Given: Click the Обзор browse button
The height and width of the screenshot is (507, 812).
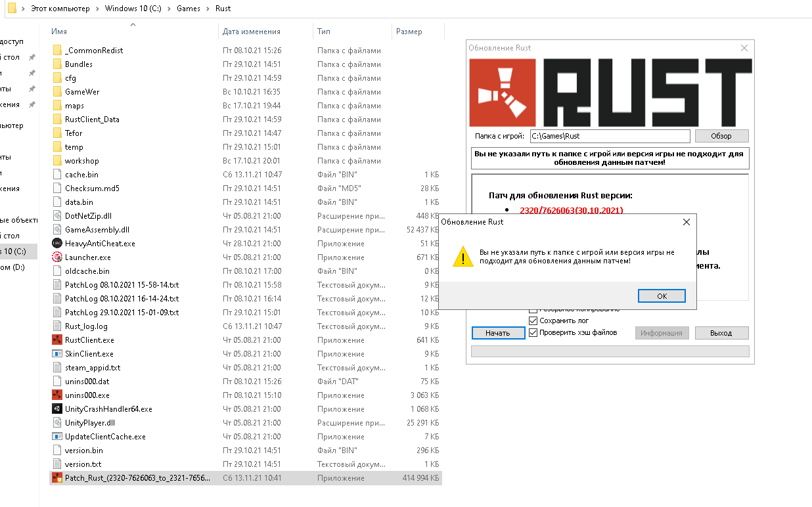Looking at the screenshot, I should (x=721, y=136).
